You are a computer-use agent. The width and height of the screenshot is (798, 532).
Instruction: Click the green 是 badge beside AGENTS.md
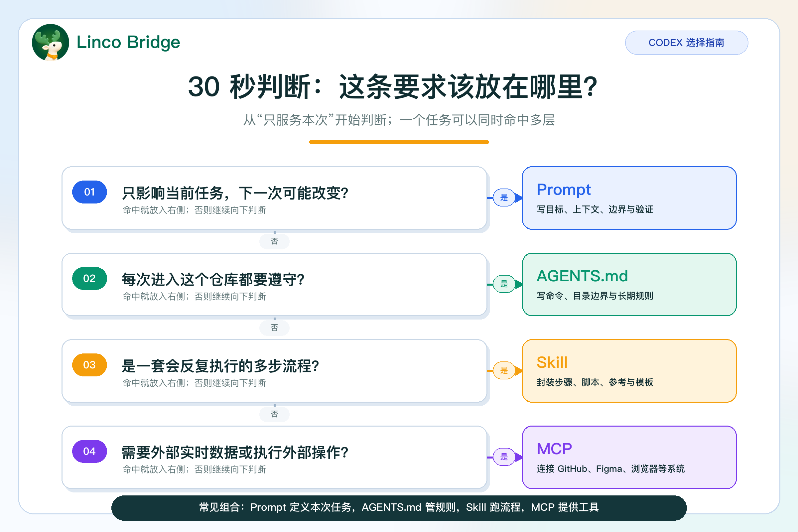click(504, 284)
